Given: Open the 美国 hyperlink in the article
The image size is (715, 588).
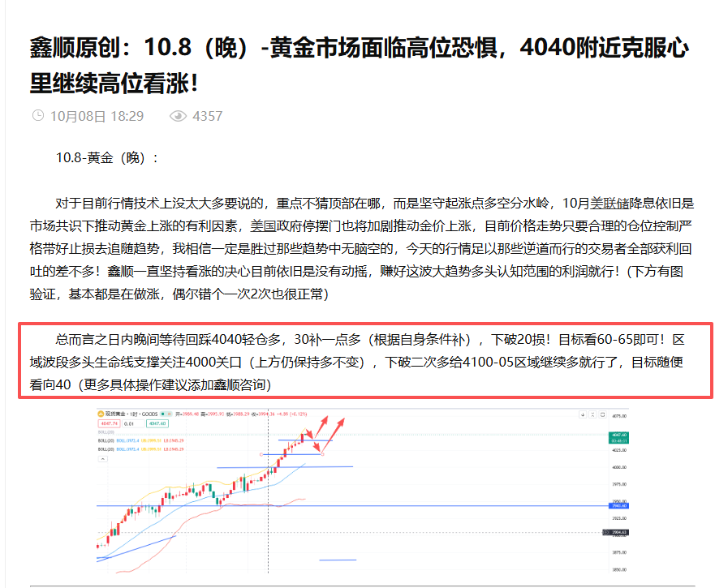Looking at the screenshot, I should pos(263,225).
